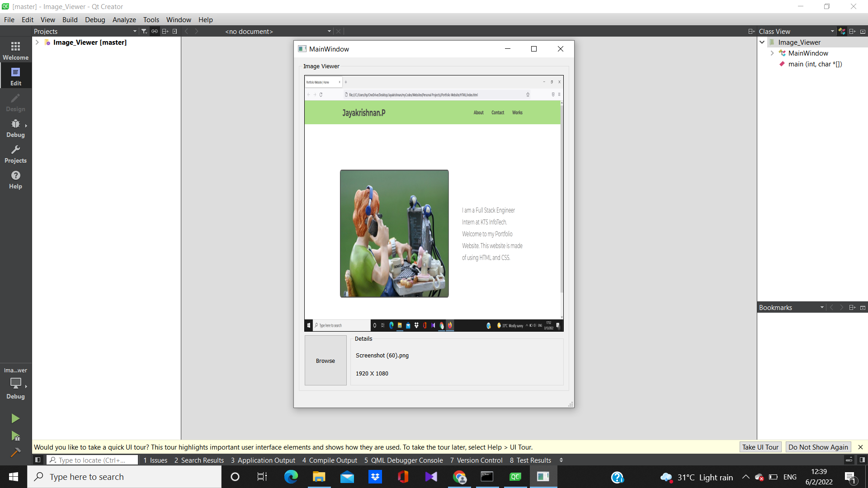This screenshot has height=488, width=868.
Task: Open the Welcome mode
Action: coord(16,51)
